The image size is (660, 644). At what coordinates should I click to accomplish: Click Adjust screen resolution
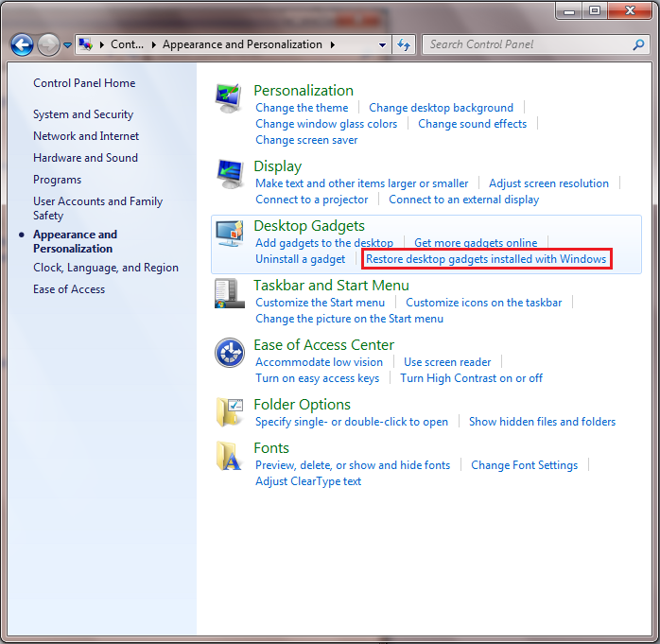coord(548,183)
